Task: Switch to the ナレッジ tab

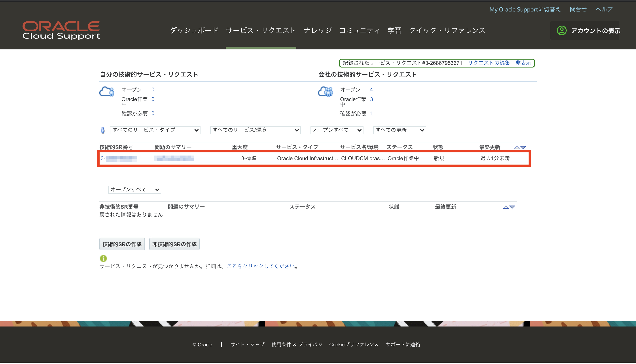Action: [318, 30]
